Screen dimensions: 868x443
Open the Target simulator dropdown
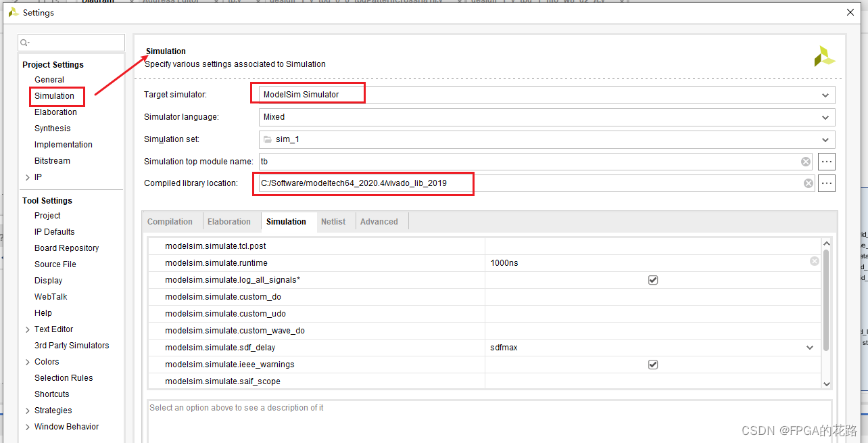[x=825, y=95]
